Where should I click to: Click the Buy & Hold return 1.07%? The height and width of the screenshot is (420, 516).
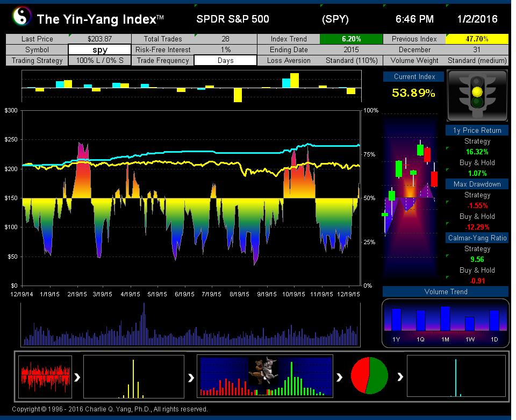pyautogui.click(x=477, y=174)
